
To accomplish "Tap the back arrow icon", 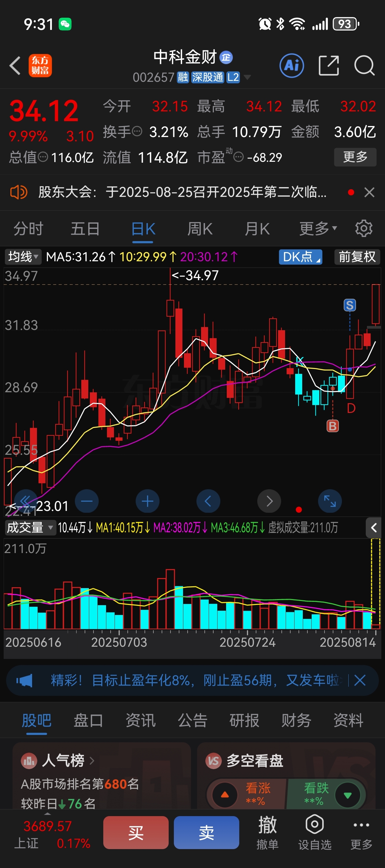I will click(15, 65).
